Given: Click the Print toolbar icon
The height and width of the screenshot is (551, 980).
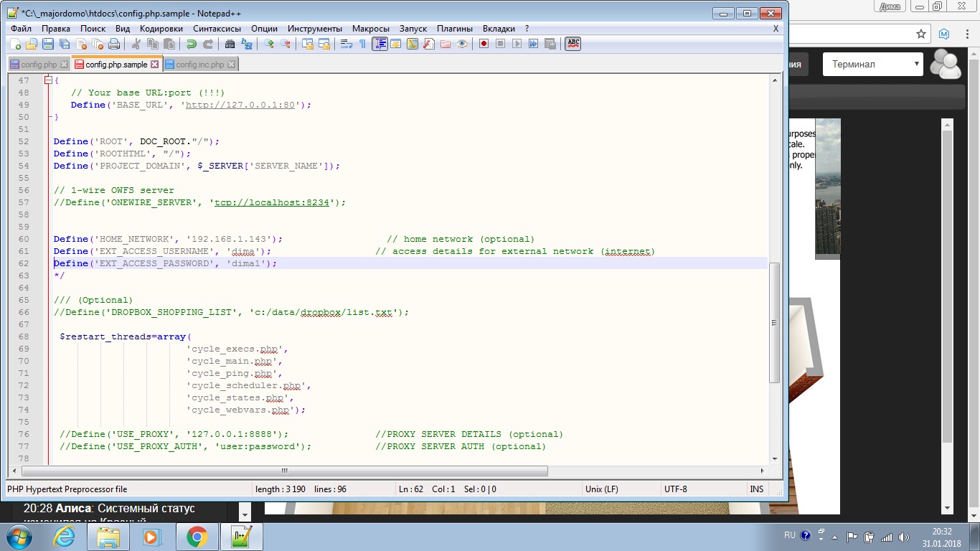Looking at the screenshot, I should click(113, 44).
